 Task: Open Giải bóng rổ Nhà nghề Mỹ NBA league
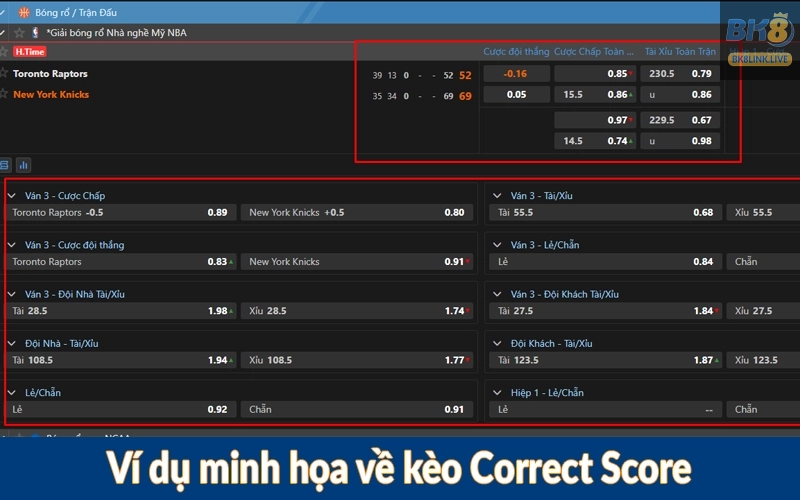[116, 33]
